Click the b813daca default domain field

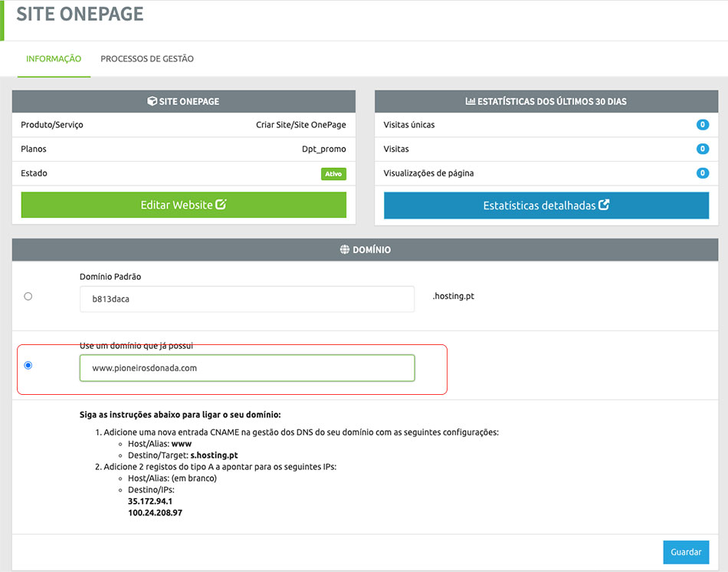coord(247,299)
